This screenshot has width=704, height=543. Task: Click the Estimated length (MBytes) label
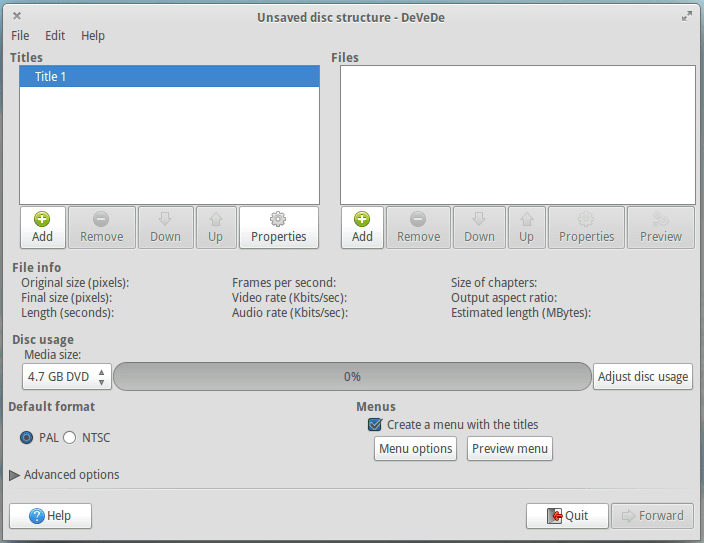tap(521, 313)
